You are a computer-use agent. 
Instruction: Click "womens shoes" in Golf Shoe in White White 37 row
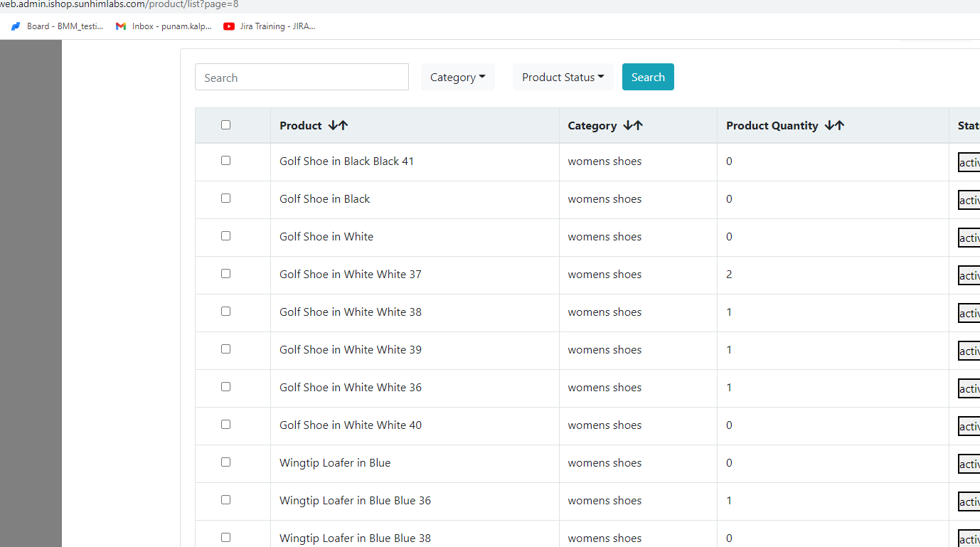pyautogui.click(x=604, y=275)
